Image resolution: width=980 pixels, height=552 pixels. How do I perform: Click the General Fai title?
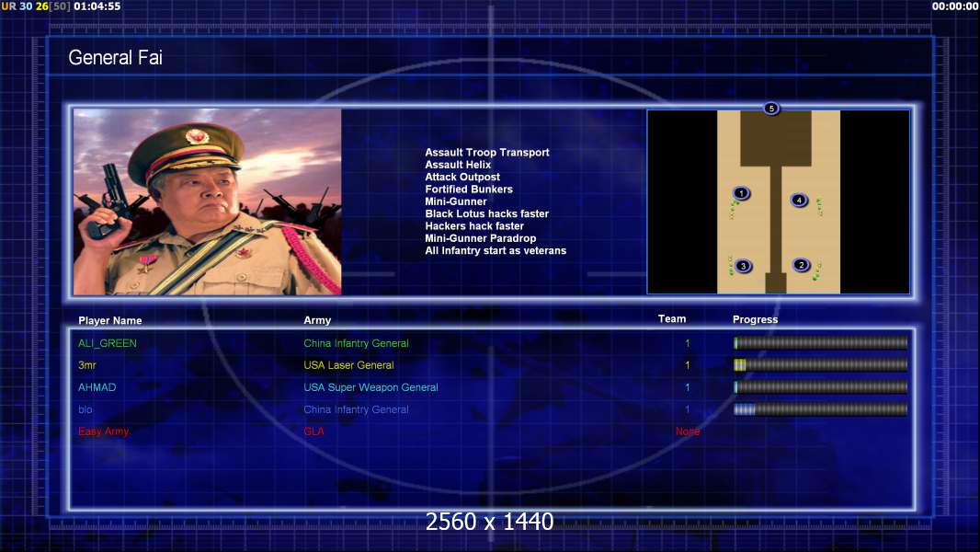coord(116,58)
